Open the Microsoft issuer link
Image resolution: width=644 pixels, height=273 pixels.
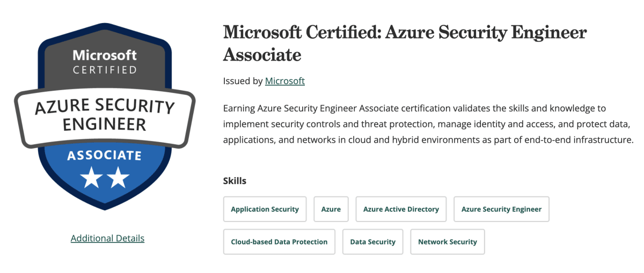pos(285,81)
